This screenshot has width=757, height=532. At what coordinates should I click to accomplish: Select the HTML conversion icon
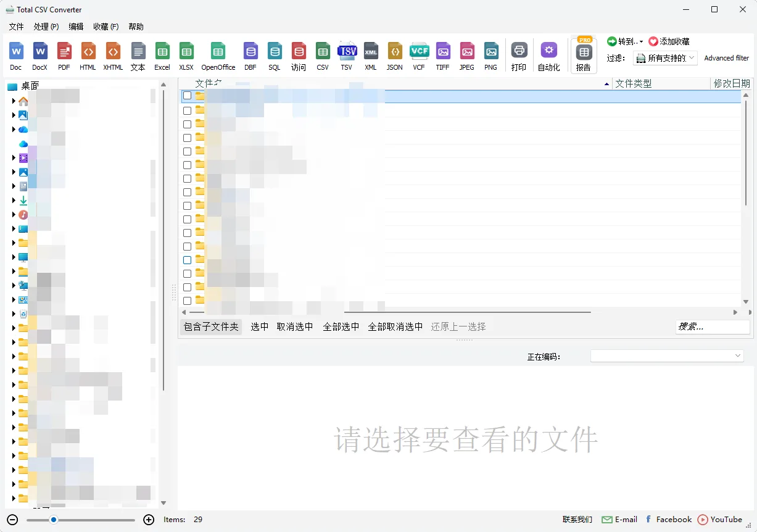pyautogui.click(x=88, y=56)
